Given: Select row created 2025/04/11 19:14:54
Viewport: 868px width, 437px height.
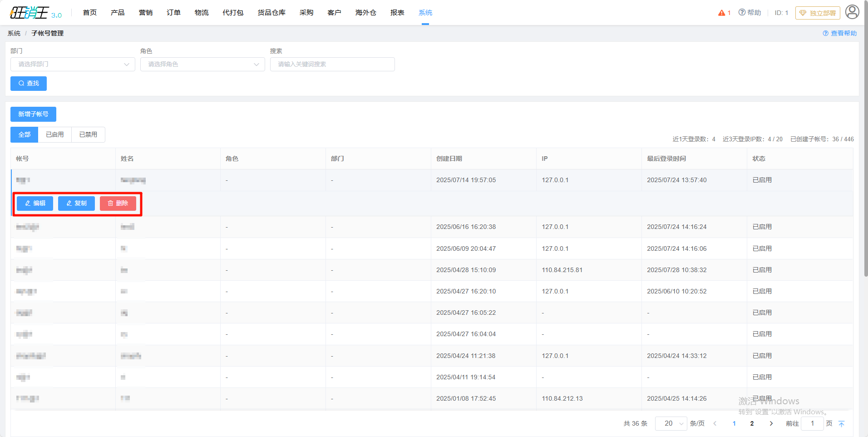Looking at the screenshot, I should tap(432, 377).
